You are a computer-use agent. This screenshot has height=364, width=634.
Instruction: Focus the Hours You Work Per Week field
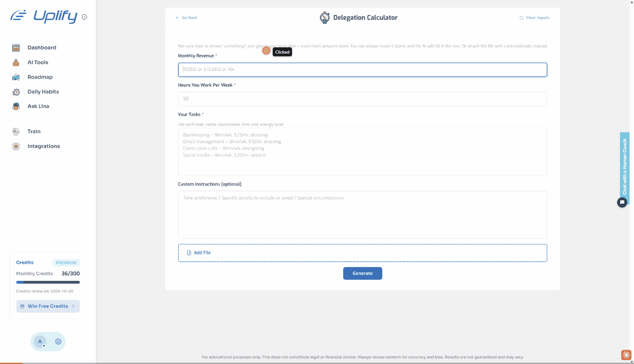point(362,99)
